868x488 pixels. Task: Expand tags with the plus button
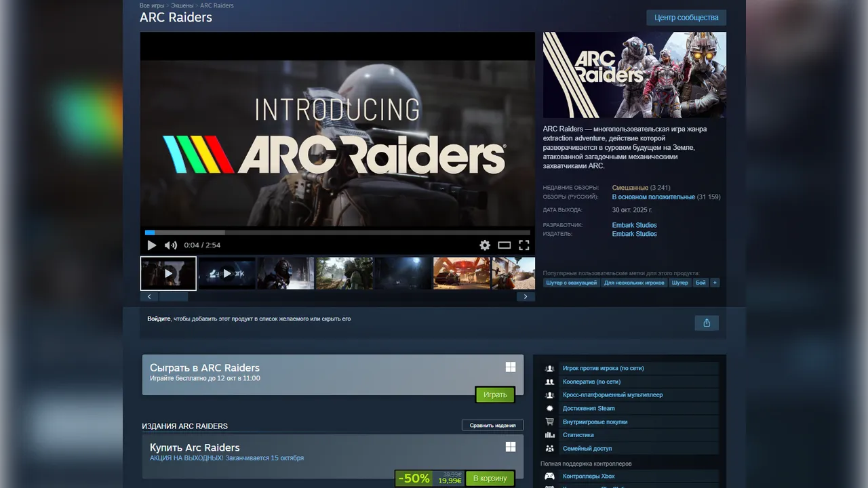(715, 283)
